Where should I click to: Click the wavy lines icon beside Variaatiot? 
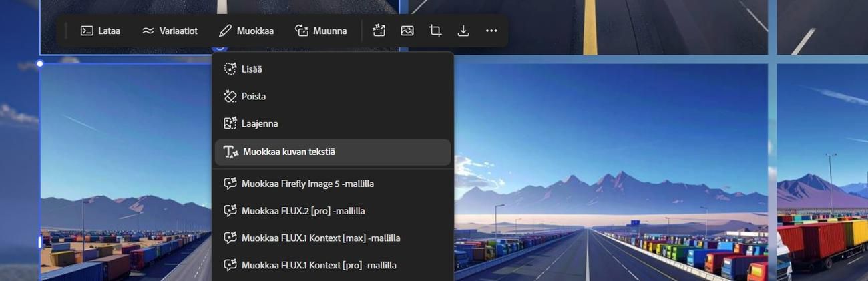[x=148, y=31]
